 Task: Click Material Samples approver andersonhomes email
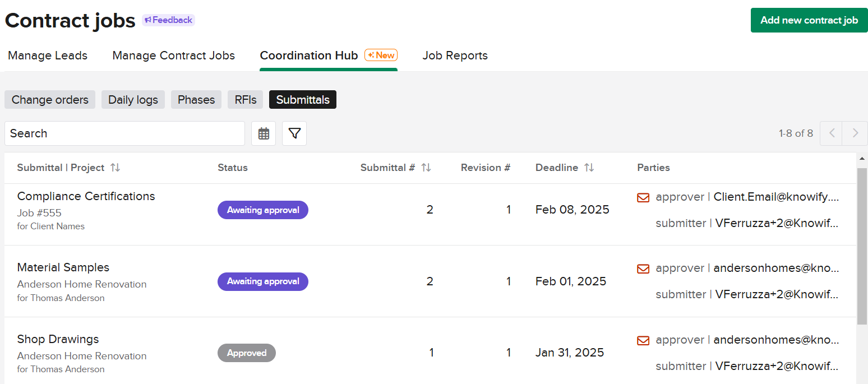(x=777, y=268)
